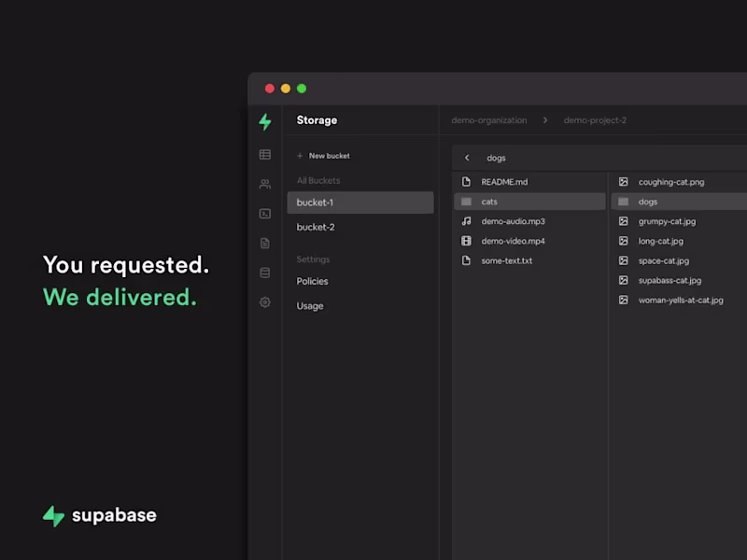Select long-cat.jpg file name
This screenshot has height=560, width=747.
(x=661, y=241)
